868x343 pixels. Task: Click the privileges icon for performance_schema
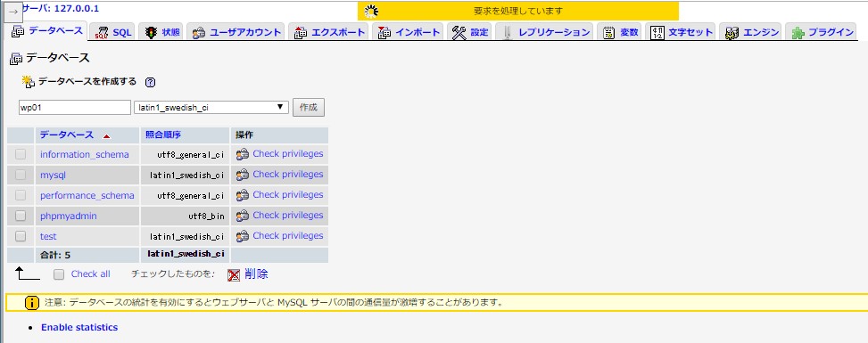point(243,195)
